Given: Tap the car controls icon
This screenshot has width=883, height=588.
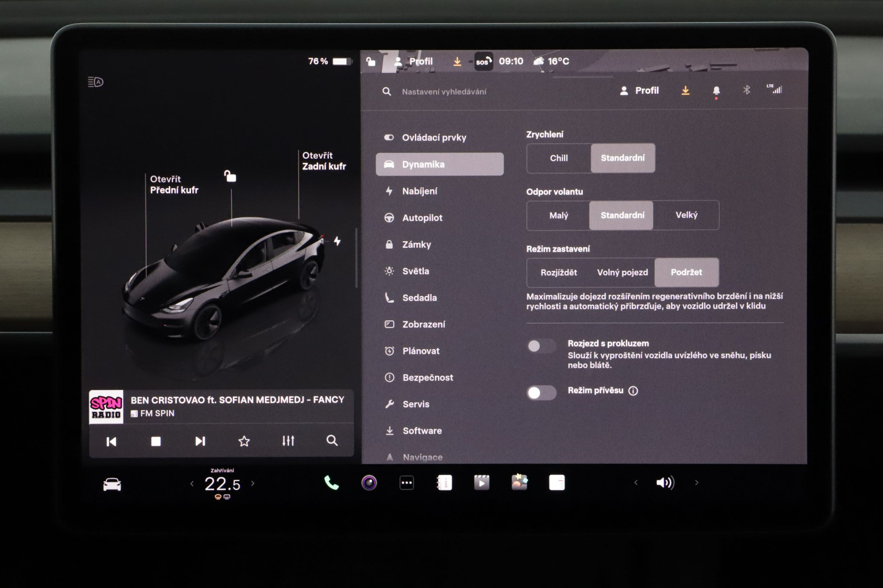Looking at the screenshot, I should click(x=112, y=484).
